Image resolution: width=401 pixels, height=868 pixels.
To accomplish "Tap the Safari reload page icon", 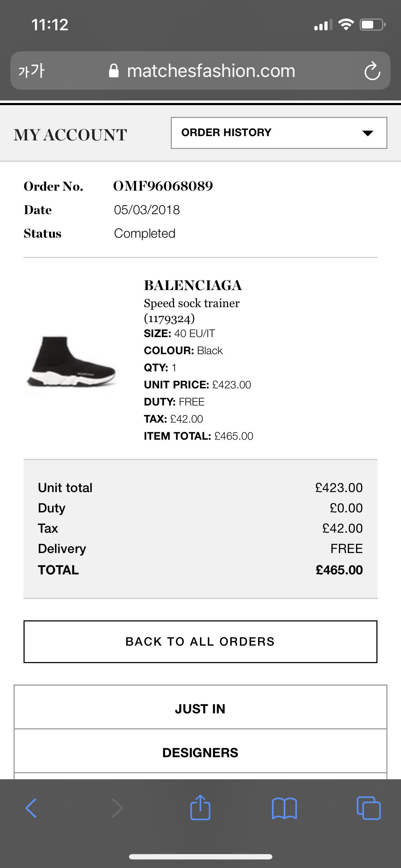I will coord(372,71).
